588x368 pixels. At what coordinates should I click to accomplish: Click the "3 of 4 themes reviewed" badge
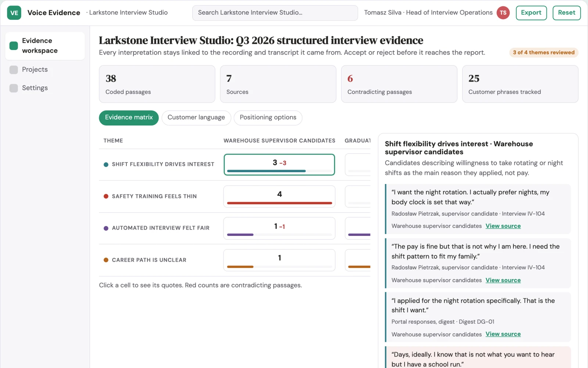544,53
